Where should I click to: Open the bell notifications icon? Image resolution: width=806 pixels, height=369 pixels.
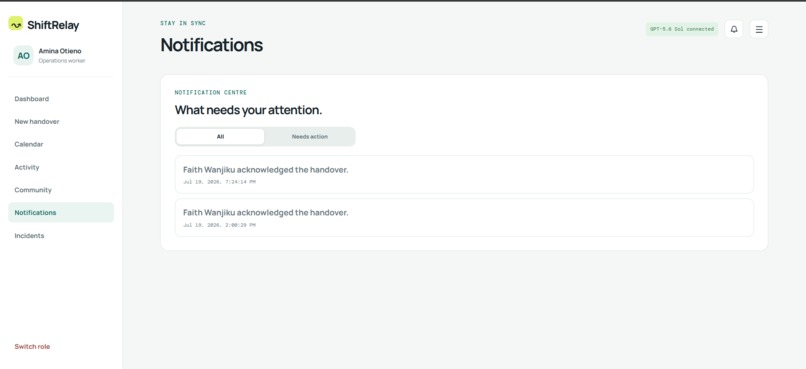734,29
